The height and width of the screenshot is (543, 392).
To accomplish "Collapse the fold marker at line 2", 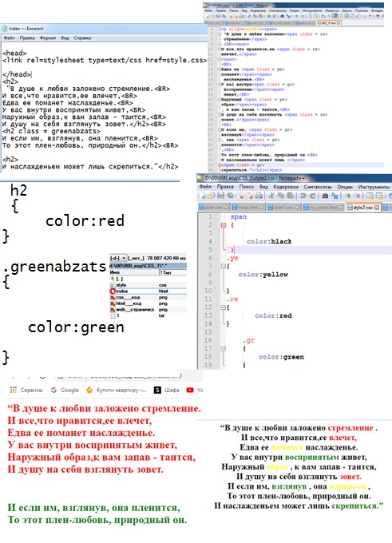I will tap(224, 225).
